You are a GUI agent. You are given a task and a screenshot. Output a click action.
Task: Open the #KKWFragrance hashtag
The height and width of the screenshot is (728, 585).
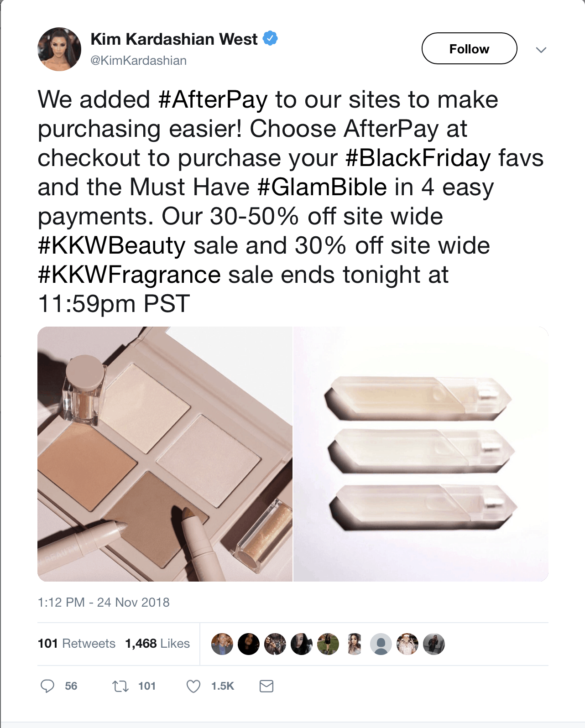pyautogui.click(x=130, y=275)
